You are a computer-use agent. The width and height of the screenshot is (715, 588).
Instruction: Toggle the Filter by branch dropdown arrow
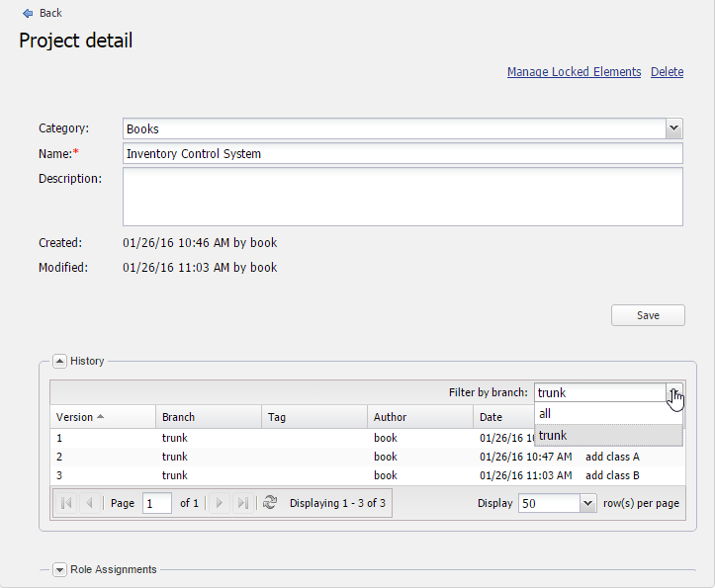click(x=673, y=393)
